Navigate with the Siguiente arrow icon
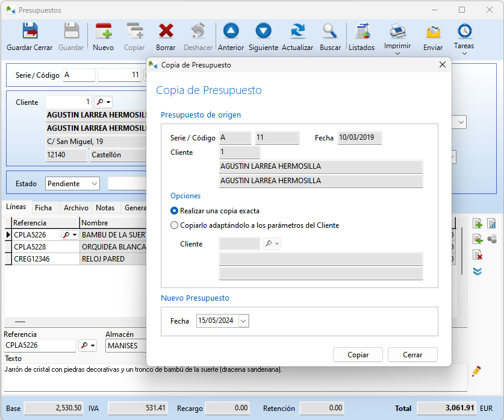504x420 pixels. tap(263, 30)
